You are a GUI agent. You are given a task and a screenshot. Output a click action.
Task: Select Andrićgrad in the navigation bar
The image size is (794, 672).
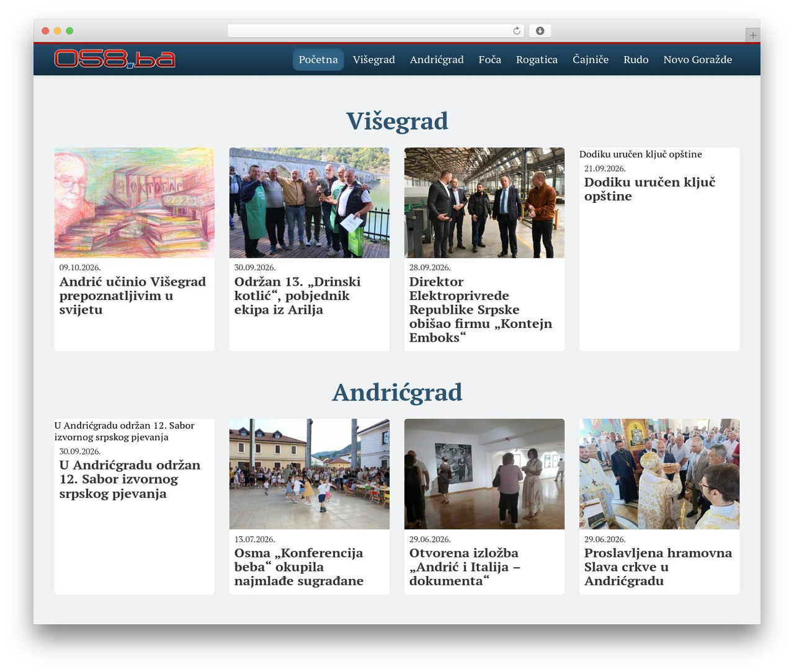point(437,60)
